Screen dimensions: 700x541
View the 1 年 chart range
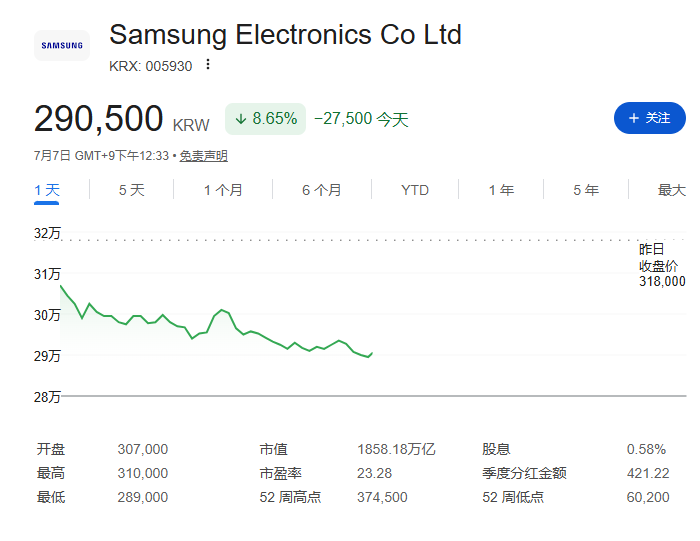[501, 190]
